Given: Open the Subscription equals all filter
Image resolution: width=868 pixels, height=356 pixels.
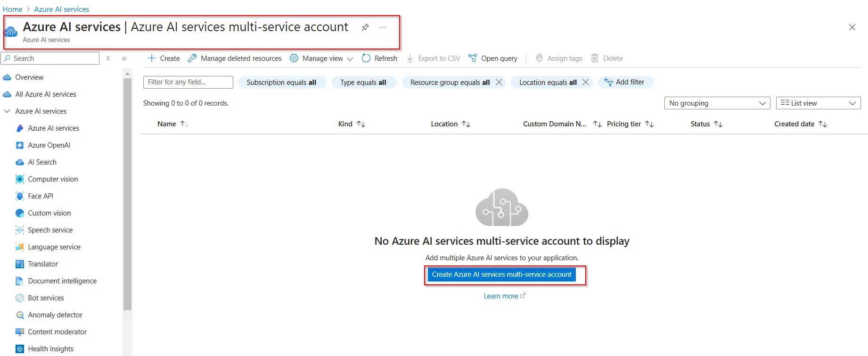Looking at the screenshot, I should pyautogui.click(x=282, y=83).
